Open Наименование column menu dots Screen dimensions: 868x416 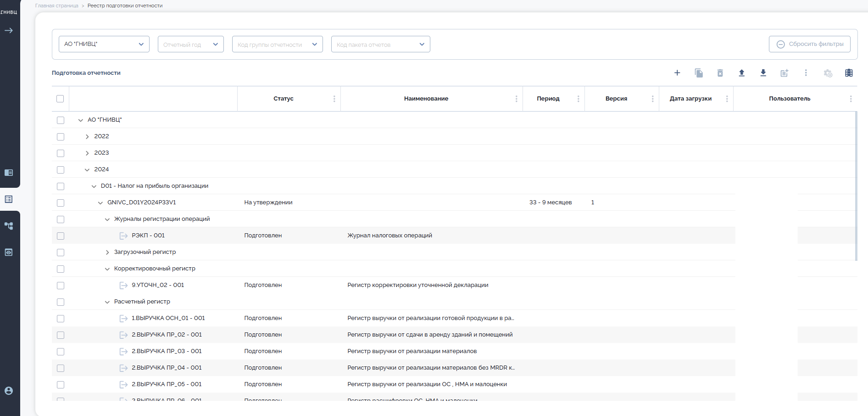coord(517,99)
